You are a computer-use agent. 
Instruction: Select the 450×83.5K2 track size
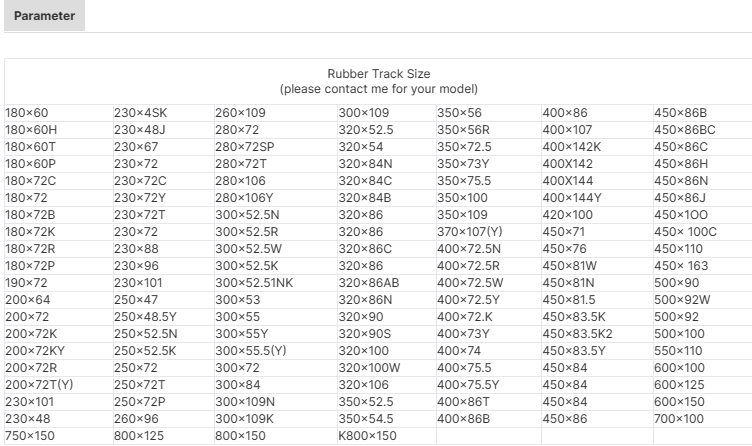597,334
